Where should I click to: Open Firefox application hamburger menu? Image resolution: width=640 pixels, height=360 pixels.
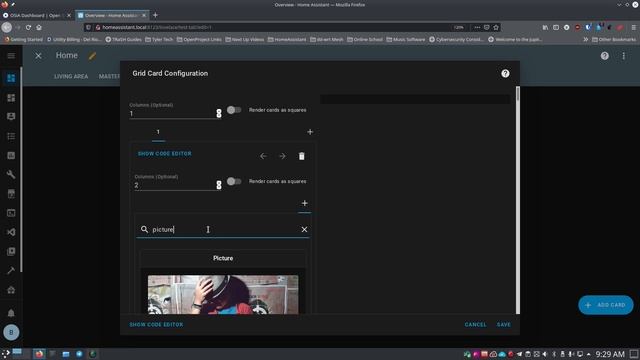point(633,27)
